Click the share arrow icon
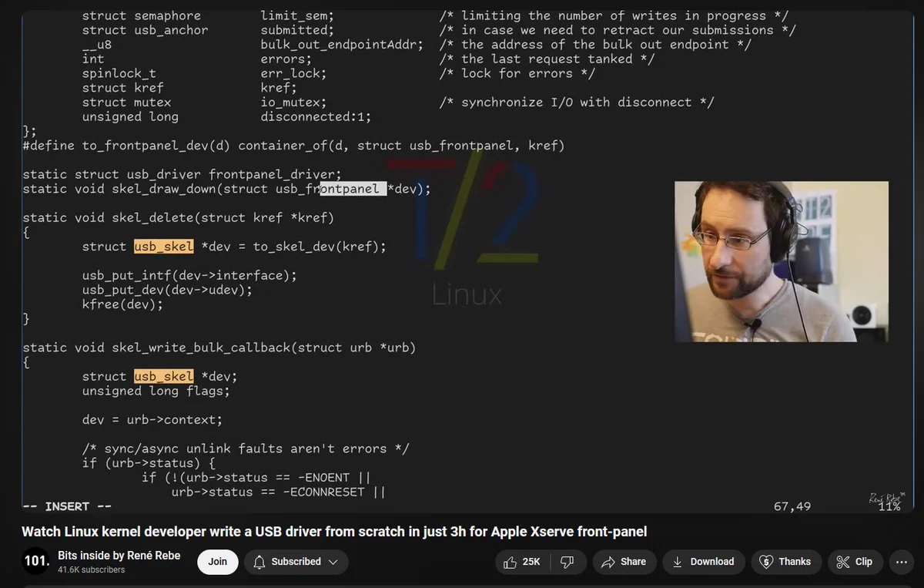Viewport: 924px width, 588px height. pyautogui.click(x=608, y=562)
